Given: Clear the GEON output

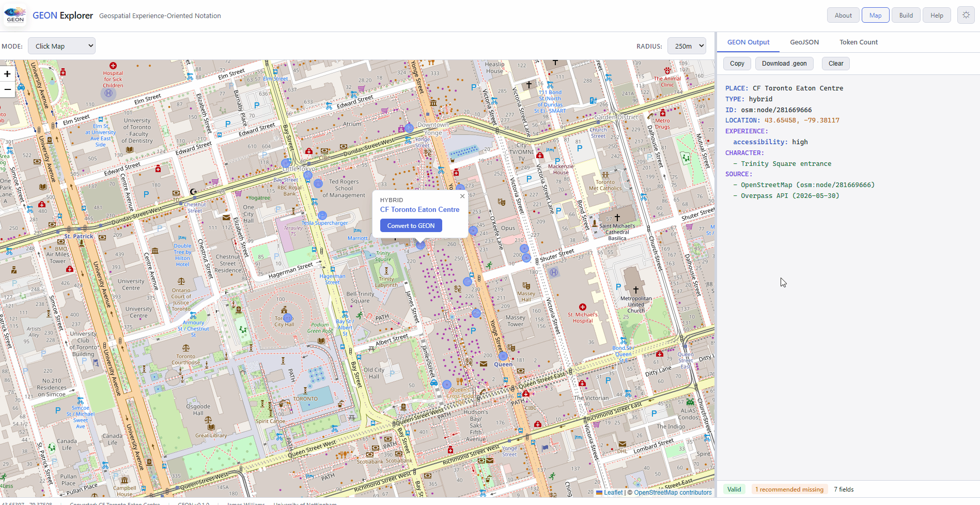Looking at the screenshot, I should click(x=835, y=64).
